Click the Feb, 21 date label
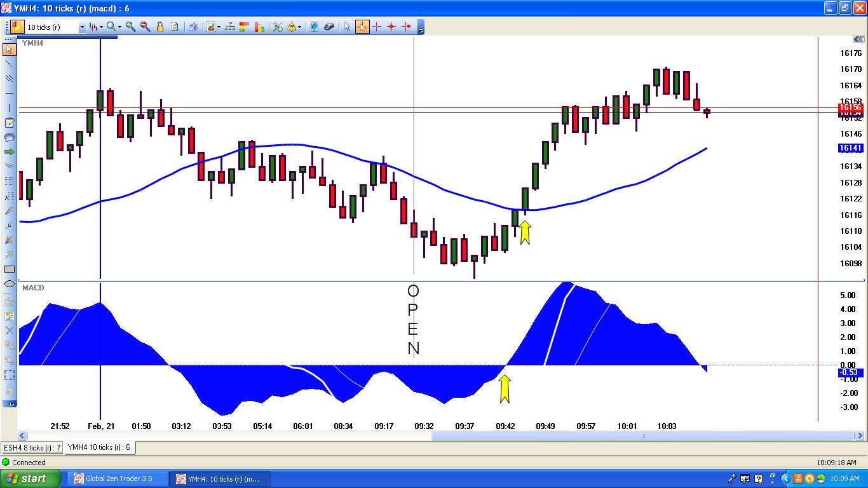The image size is (868, 488). (101, 426)
